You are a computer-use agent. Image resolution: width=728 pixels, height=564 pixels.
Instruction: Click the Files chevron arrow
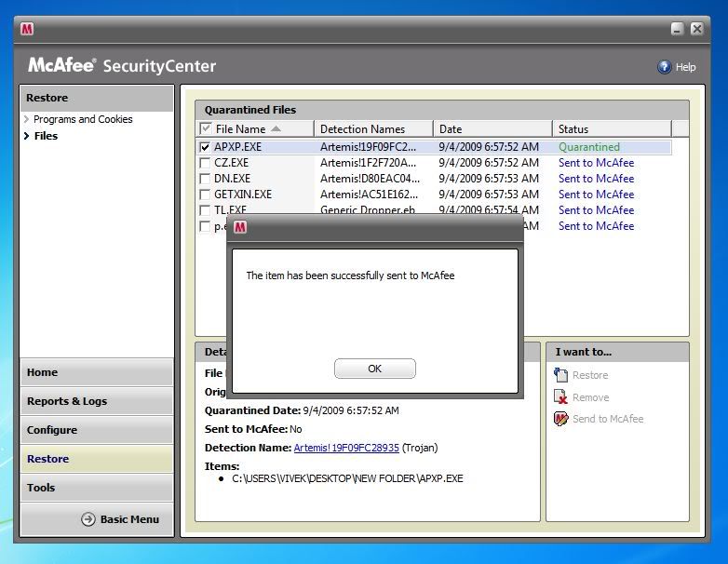coord(26,136)
